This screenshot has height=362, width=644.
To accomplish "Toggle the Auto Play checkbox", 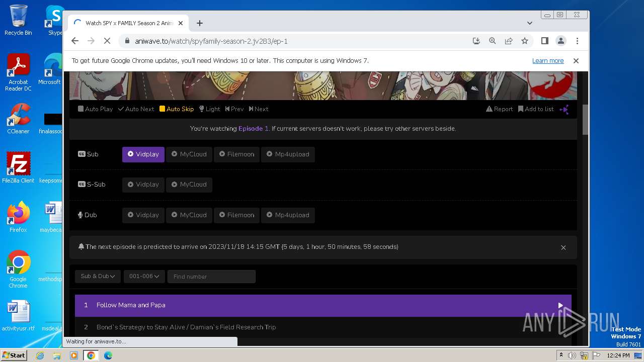I will pyautogui.click(x=95, y=109).
